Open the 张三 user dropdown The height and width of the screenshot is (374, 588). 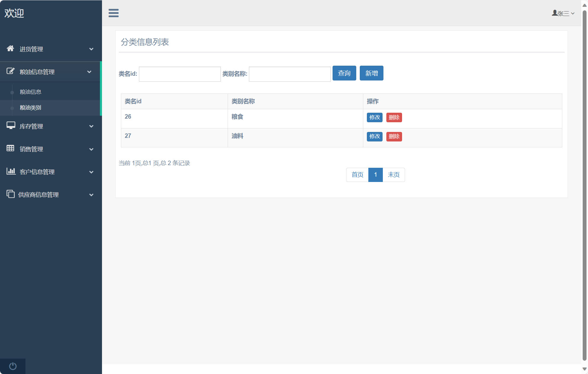tap(563, 13)
